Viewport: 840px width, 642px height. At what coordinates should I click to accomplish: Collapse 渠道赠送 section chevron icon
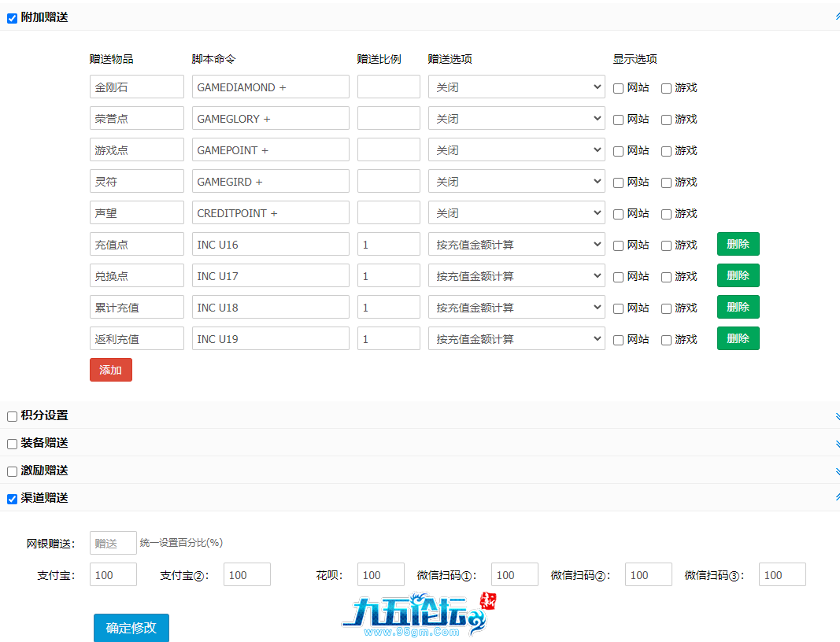click(x=836, y=498)
